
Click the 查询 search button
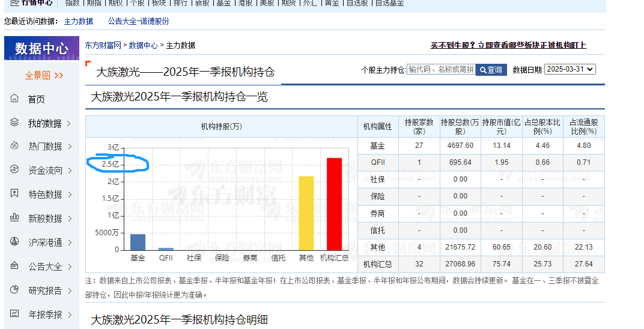[491, 70]
